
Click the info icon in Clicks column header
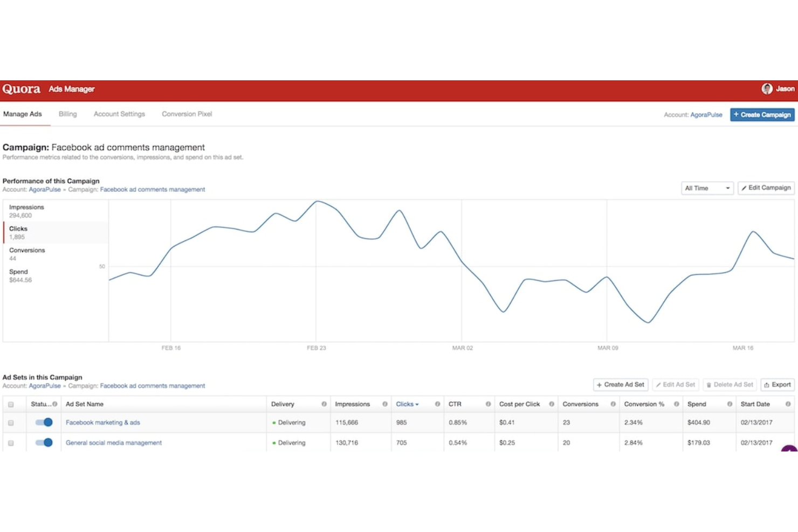click(x=437, y=404)
